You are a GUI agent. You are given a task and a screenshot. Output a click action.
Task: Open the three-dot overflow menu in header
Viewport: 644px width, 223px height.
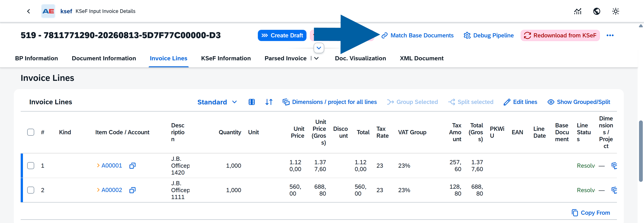610,35
